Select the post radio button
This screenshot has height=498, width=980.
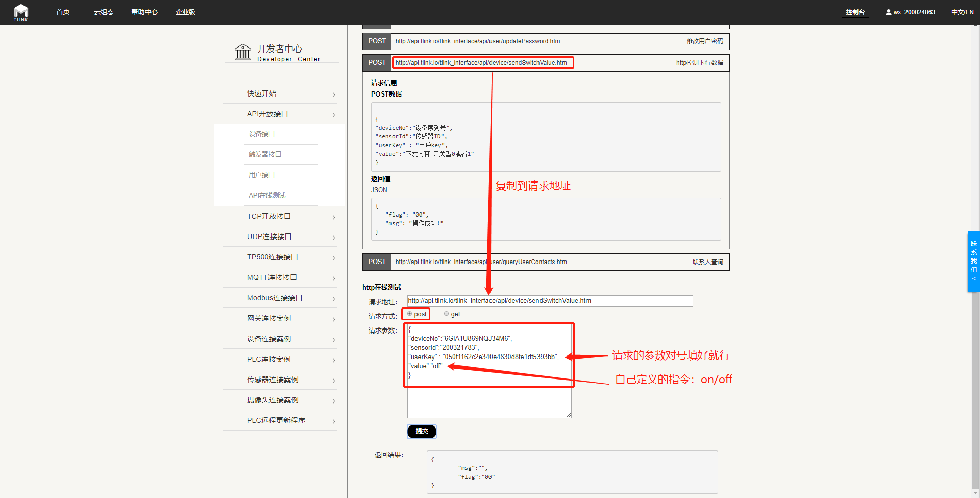coord(410,314)
